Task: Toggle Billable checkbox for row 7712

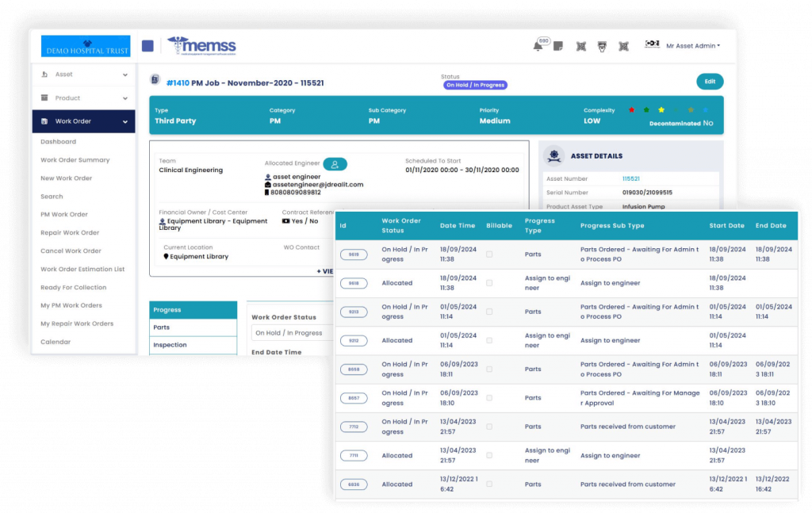Action: 489,427
